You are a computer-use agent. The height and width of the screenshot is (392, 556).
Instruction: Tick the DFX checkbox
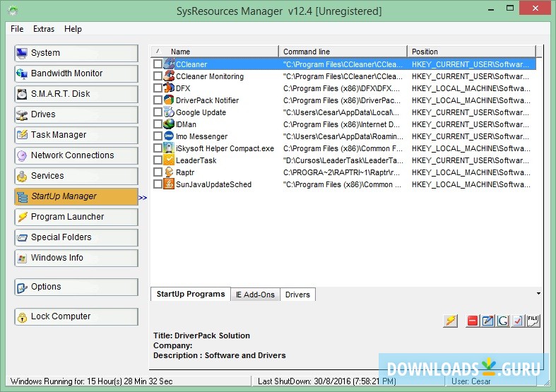158,88
